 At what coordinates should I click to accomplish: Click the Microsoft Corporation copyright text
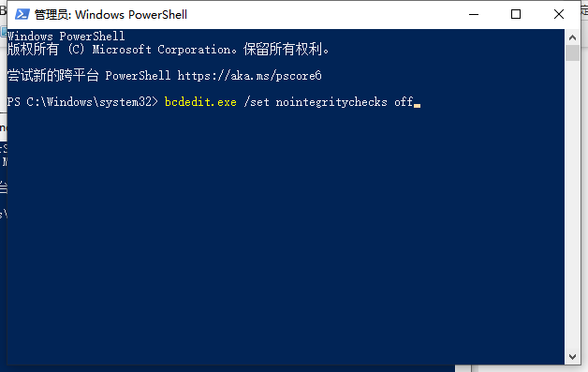coord(162,50)
